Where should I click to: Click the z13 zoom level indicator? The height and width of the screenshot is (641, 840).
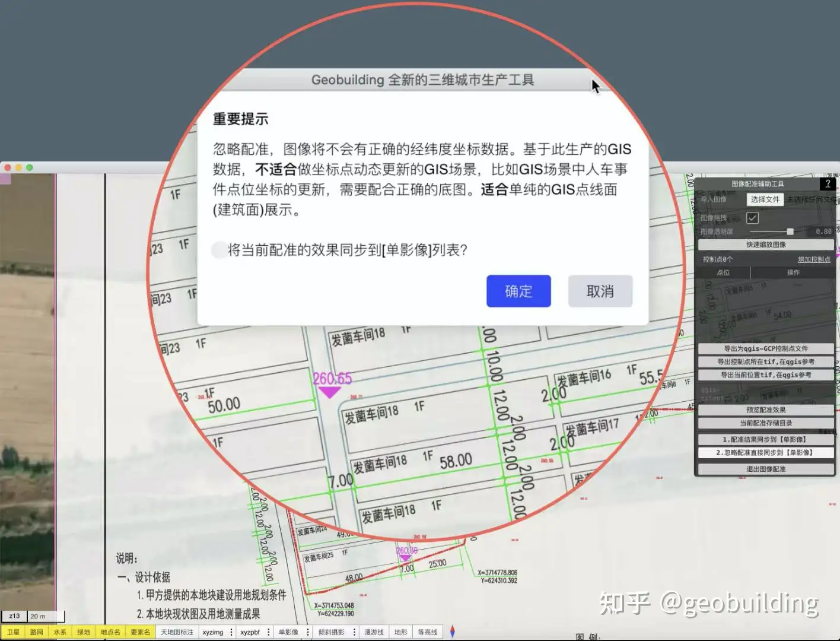[14, 616]
